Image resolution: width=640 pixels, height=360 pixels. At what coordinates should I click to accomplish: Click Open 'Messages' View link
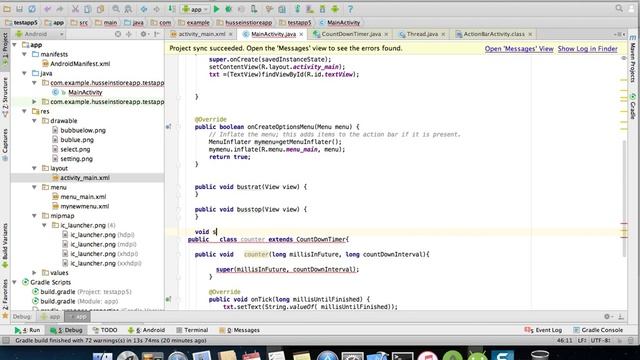coord(519,49)
